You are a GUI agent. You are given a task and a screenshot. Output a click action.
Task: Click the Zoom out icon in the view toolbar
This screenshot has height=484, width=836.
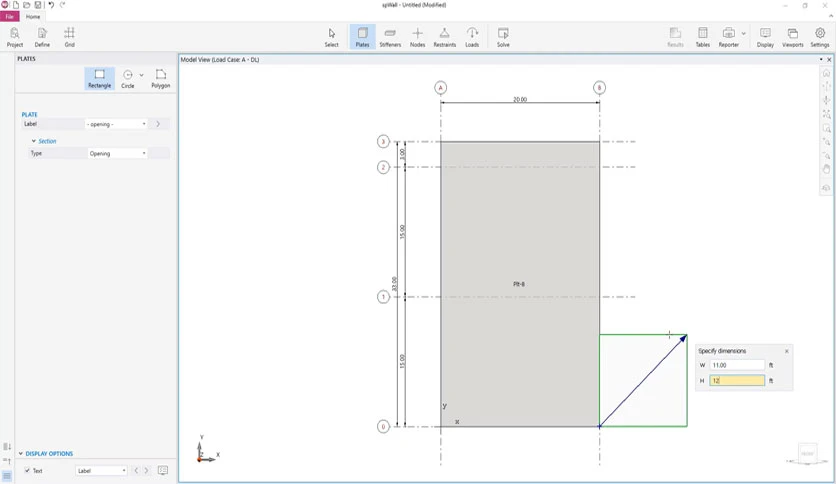(x=826, y=156)
